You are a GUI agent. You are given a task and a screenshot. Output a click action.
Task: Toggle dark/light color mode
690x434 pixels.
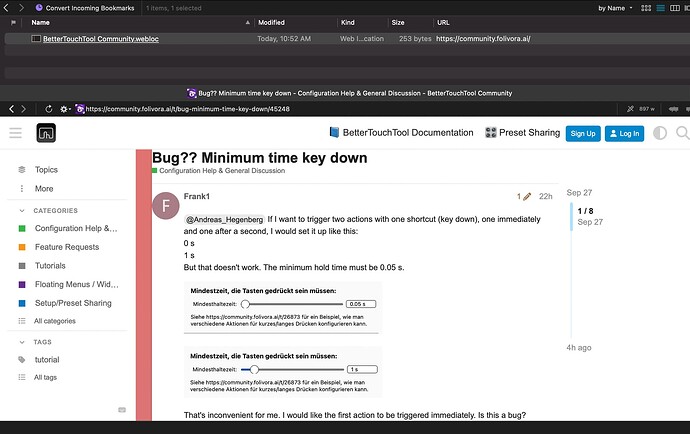tap(660, 133)
